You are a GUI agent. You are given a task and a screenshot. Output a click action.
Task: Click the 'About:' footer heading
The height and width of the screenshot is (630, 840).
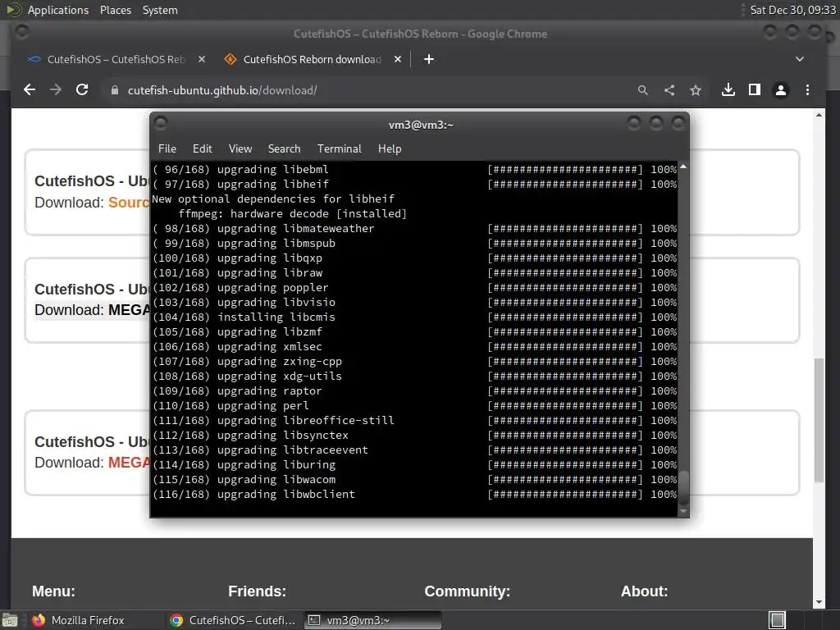(x=645, y=591)
